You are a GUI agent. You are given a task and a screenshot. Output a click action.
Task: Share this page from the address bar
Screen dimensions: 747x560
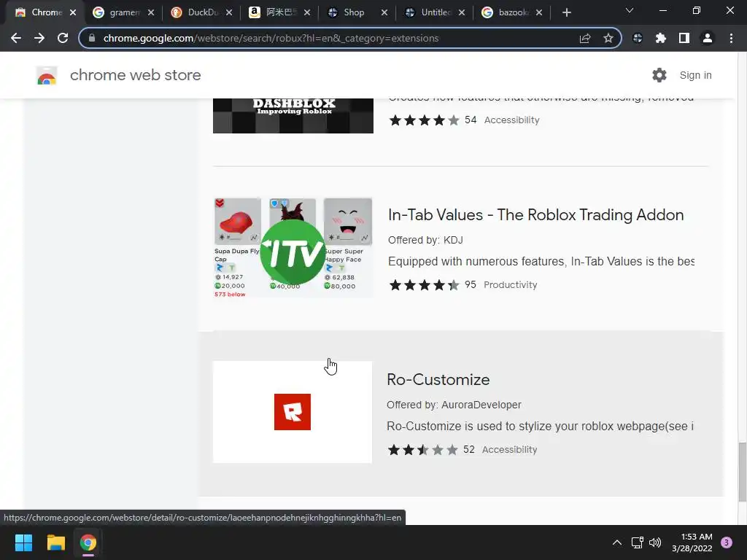585,38
